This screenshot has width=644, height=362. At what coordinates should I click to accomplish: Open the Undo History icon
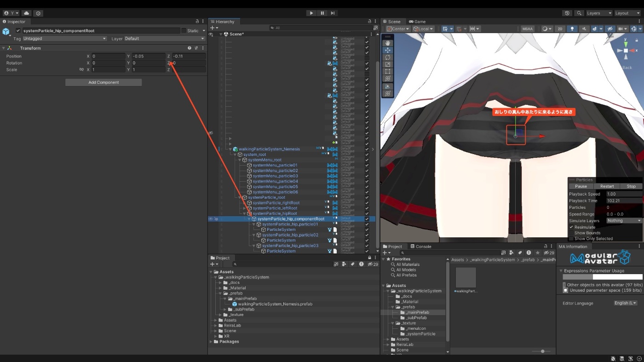(x=567, y=13)
